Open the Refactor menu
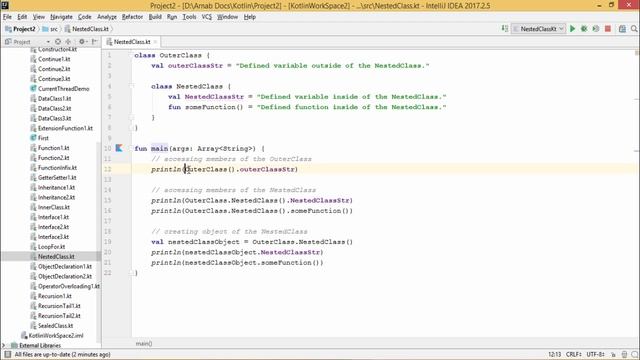Viewport: 640px width, 360px height. tap(132, 17)
